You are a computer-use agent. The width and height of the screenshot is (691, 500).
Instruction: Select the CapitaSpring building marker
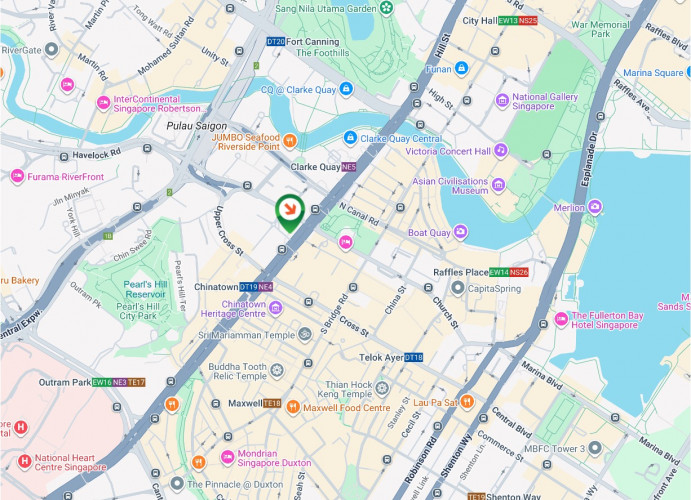point(458,288)
